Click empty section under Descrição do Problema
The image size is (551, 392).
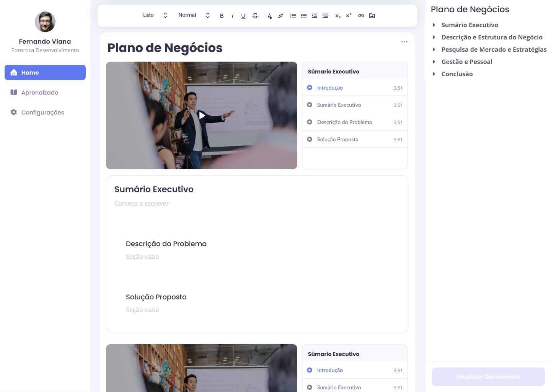(142, 257)
